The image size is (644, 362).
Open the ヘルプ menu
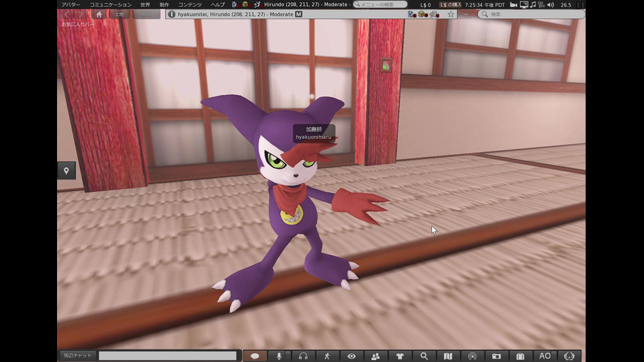pyautogui.click(x=217, y=5)
